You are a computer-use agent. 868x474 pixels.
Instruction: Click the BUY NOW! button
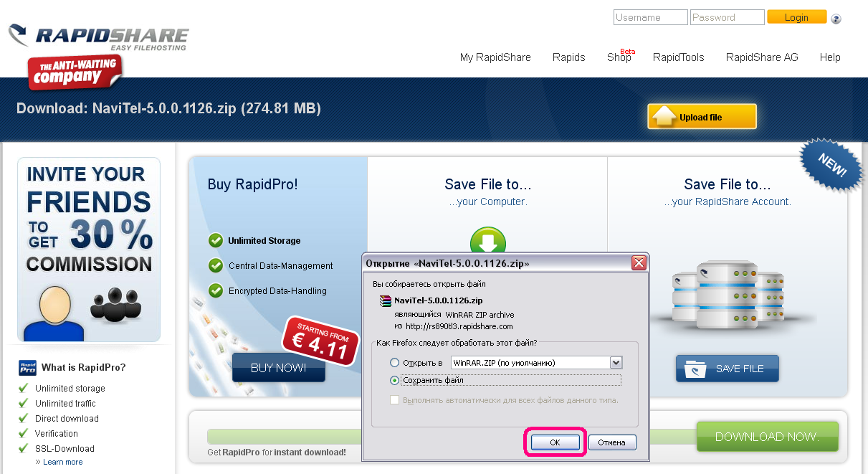(278, 368)
